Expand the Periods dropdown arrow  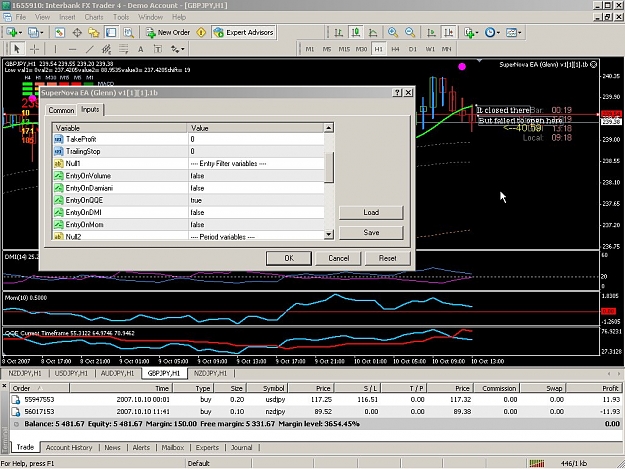click(x=498, y=33)
